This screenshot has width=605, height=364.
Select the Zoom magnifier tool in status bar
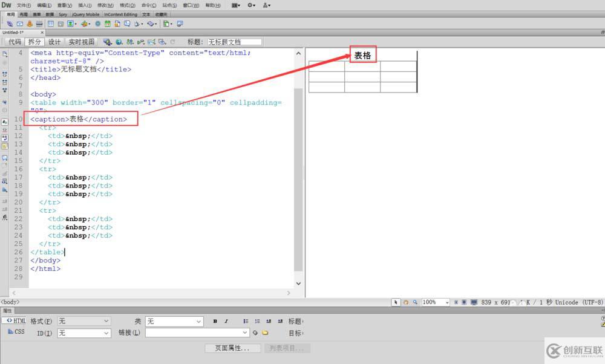(x=415, y=302)
